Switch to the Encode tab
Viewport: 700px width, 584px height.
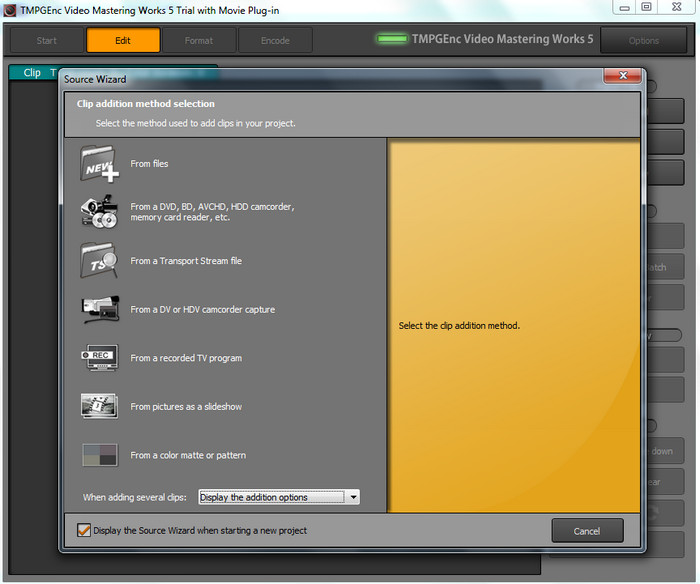tap(275, 41)
